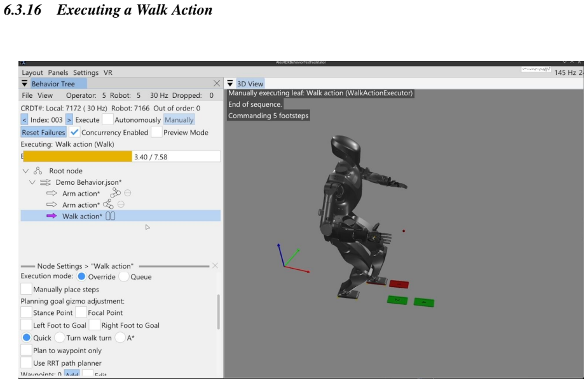The image size is (588, 383).
Task: Enable Plan to waypoint only checkbox
Action: 26,350
